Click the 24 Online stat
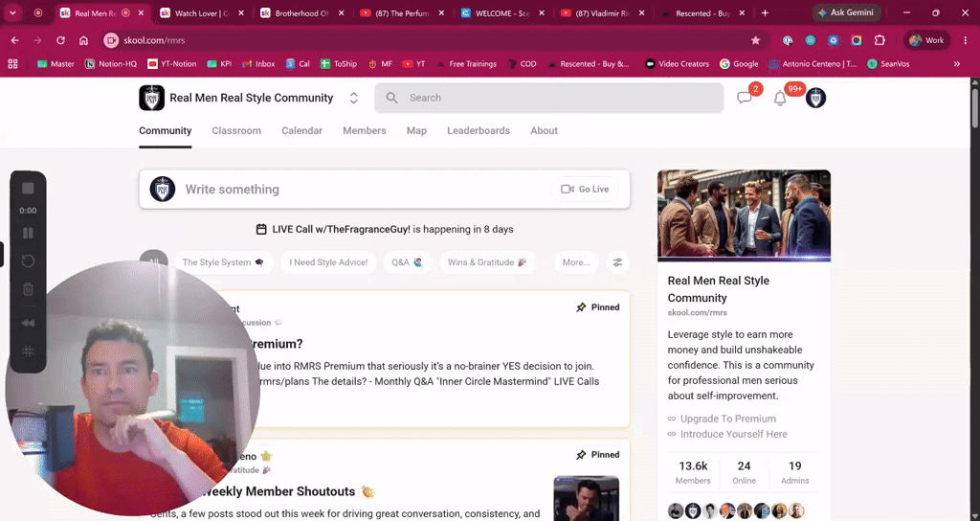The height and width of the screenshot is (521, 980). pos(744,472)
